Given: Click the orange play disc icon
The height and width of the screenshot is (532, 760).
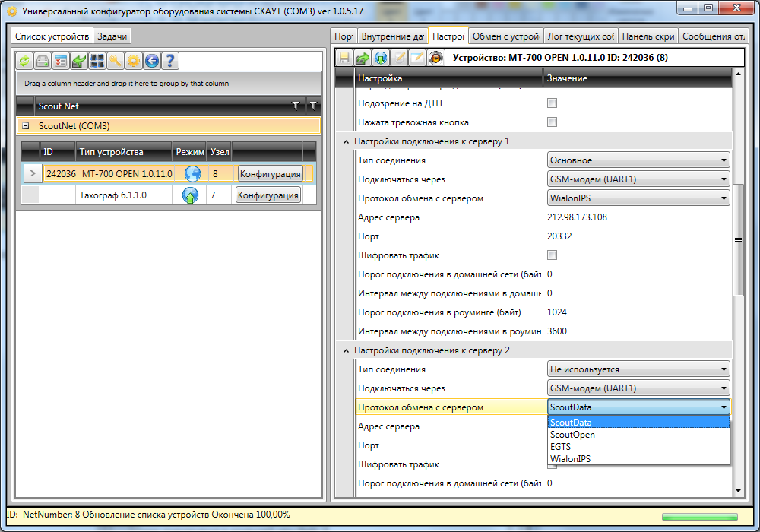Looking at the screenshot, I should [435, 58].
